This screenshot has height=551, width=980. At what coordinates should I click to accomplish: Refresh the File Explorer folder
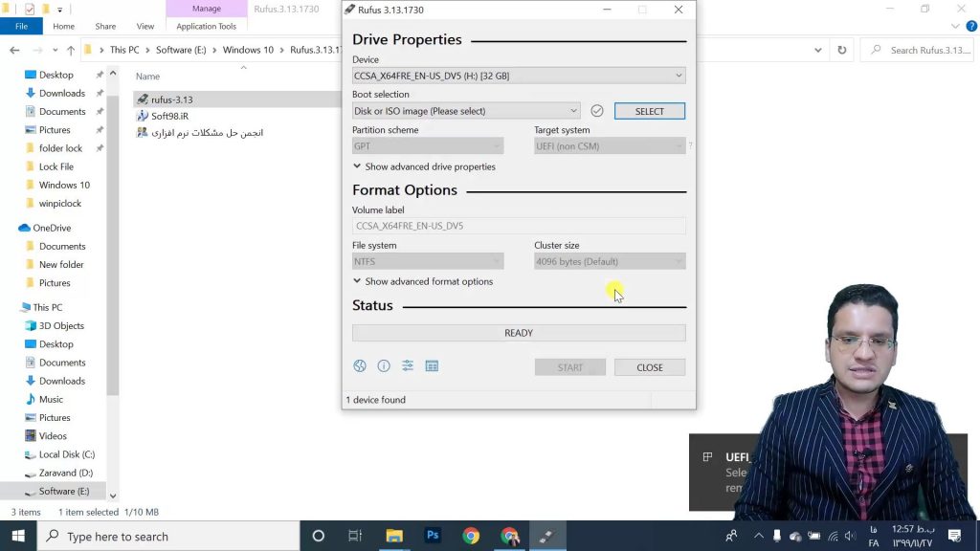(842, 50)
